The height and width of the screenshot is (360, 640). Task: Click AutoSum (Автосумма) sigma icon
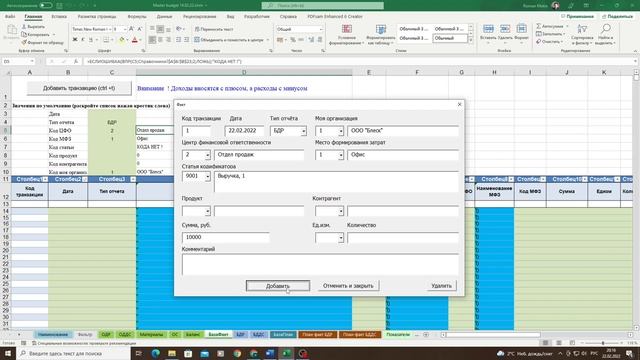click(x=539, y=26)
